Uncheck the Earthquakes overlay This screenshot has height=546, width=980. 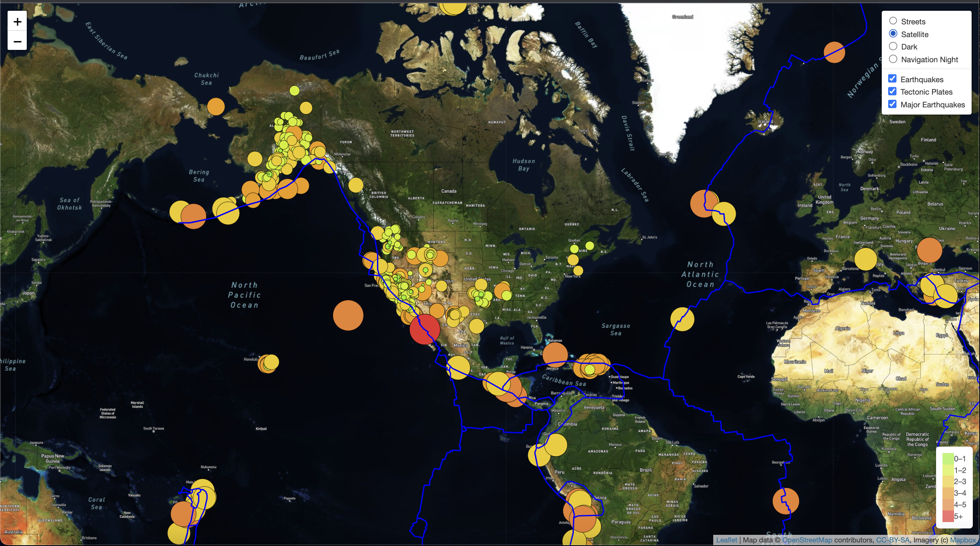[893, 78]
